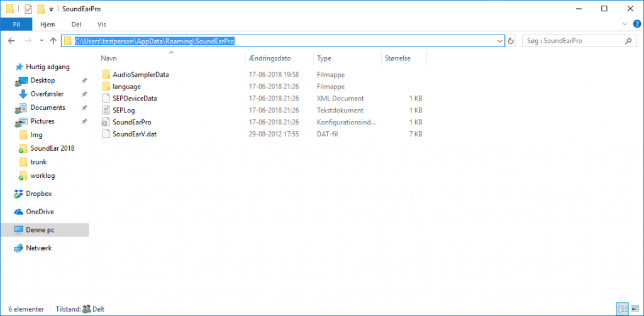This screenshot has height=316, width=644.
Task: Click the 7 KB size cell
Action: coord(415,134)
